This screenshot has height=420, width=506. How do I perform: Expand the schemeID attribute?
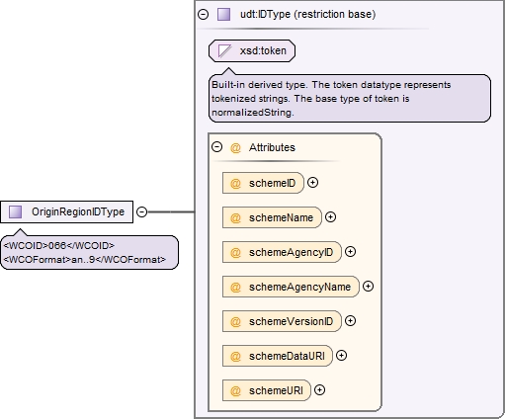(312, 183)
